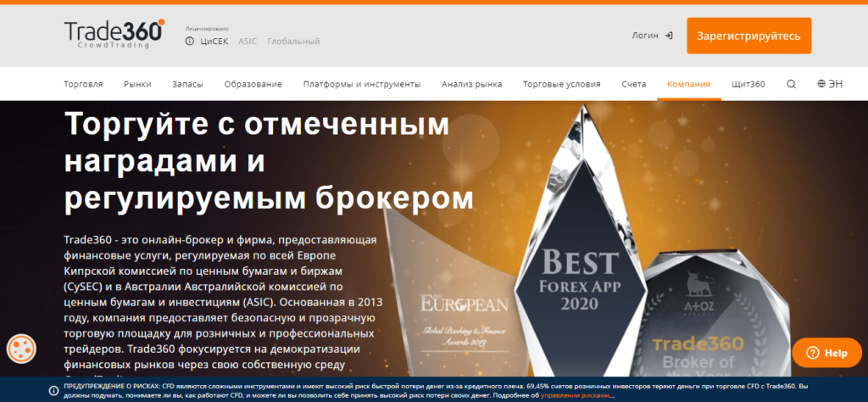The image size is (868, 402).
Task: Click the Логин sign-in arrow icon
Action: click(x=669, y=36)
